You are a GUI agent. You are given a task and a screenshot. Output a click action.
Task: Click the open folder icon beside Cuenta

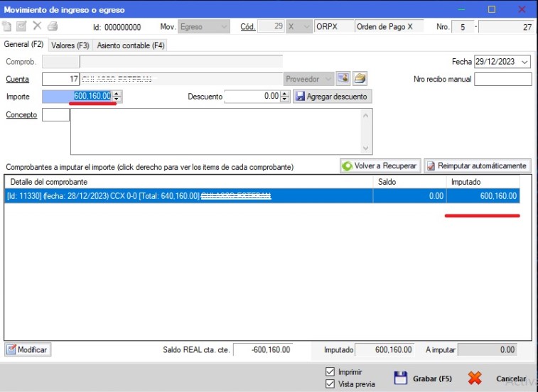[360, 79]
